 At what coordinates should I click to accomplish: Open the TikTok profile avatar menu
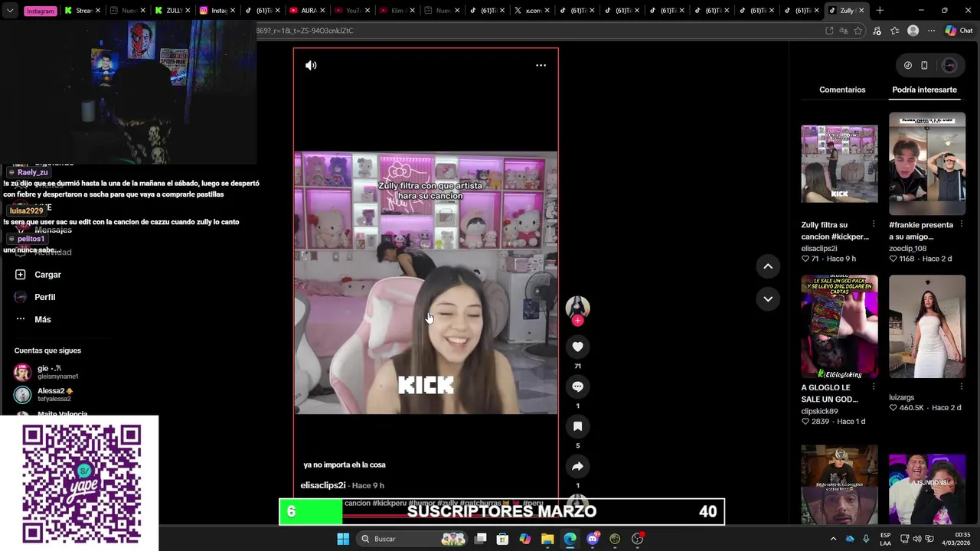coord(949,66)
